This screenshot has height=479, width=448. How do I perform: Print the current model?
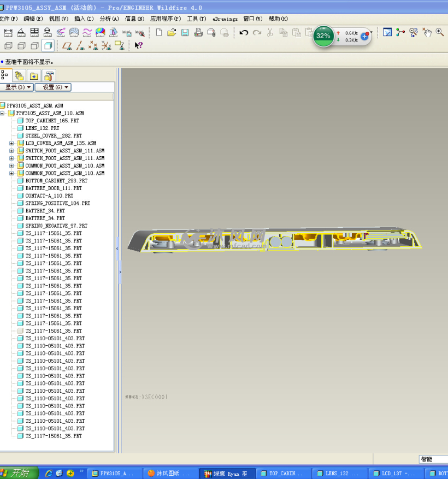coord(198,32)
